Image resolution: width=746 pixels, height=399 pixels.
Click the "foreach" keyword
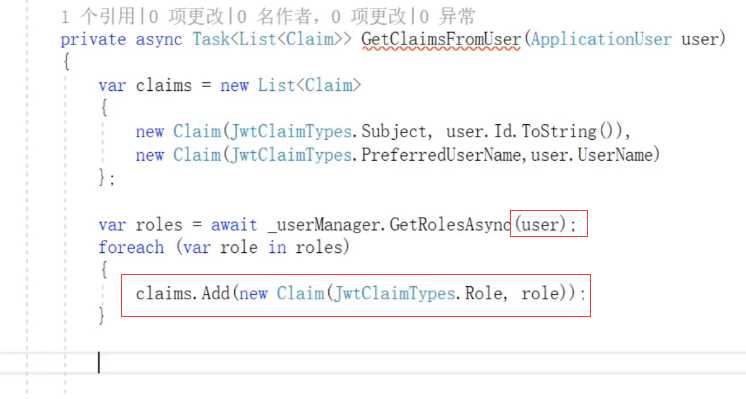131,247
